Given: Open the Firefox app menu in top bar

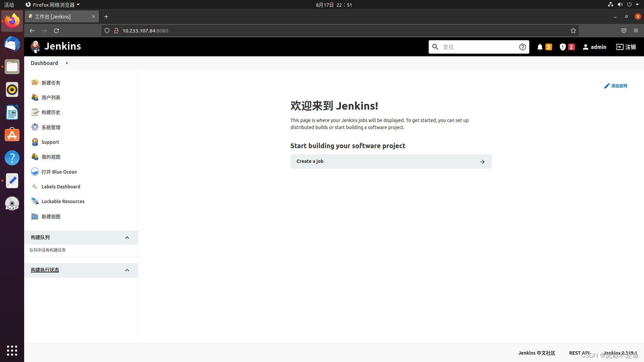Looking at the screenshot, I should click(x=53, y=5).
